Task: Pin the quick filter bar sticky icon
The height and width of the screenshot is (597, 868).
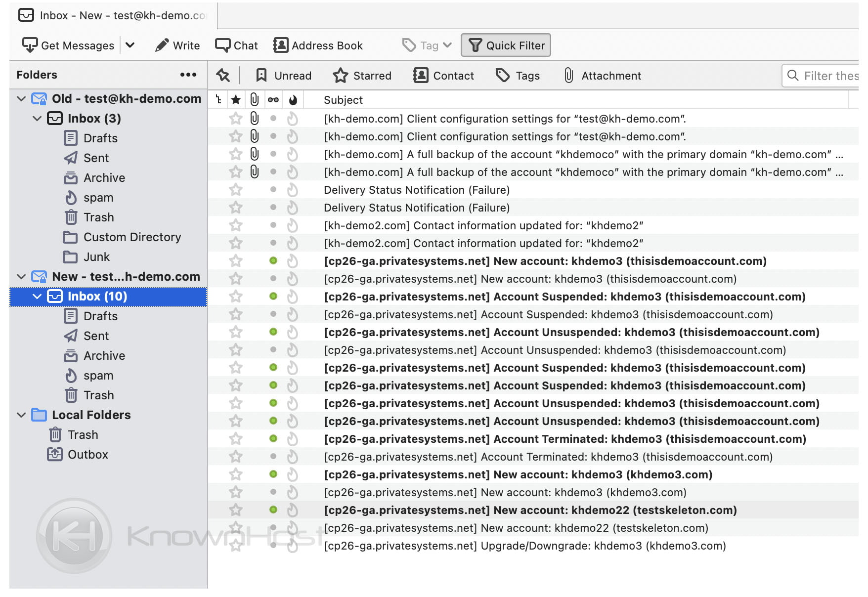Action: tap(223, 76)
